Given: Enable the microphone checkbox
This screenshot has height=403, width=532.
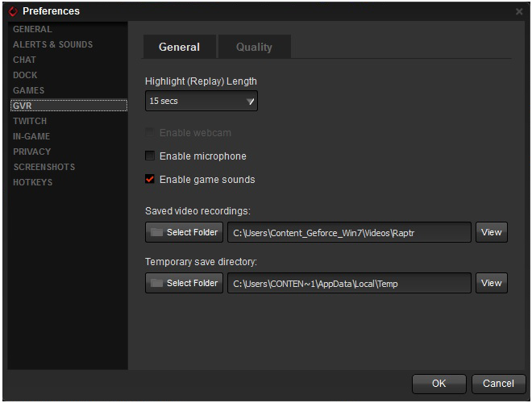Looking at the screenshot, I should click(150, 156).
